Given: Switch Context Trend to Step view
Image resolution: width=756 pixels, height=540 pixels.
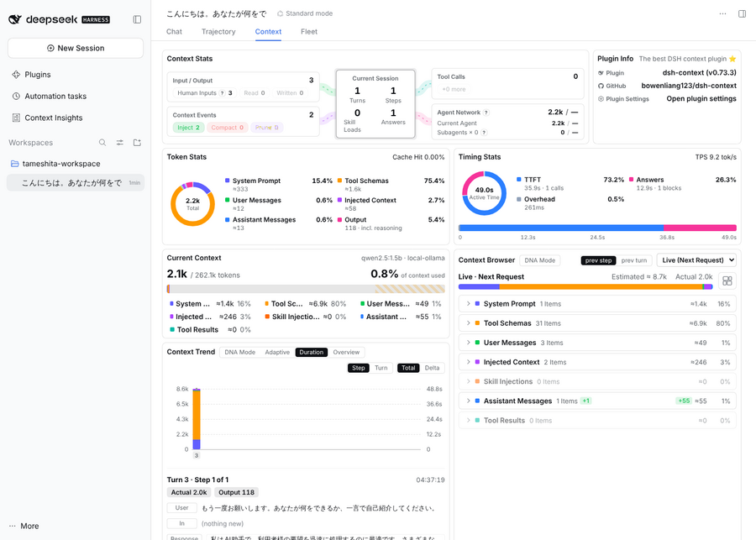Looking at the screenshot, I should coord(358,368).
